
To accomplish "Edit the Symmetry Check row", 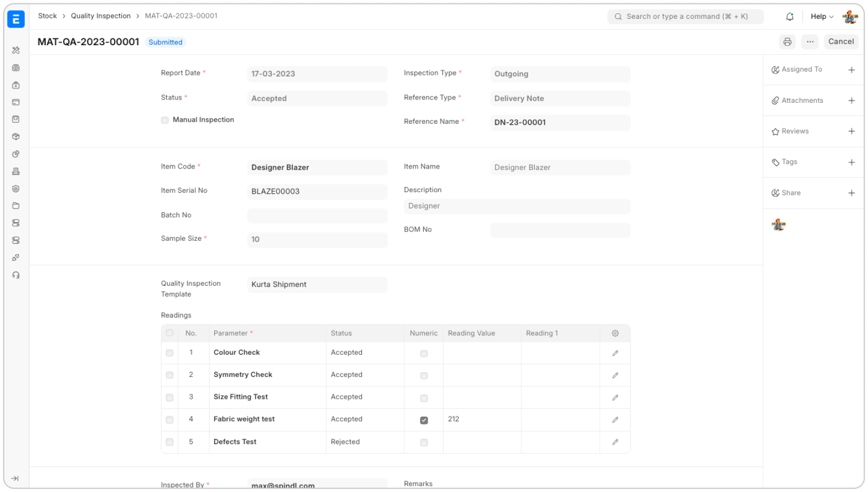I will (615, 375).
